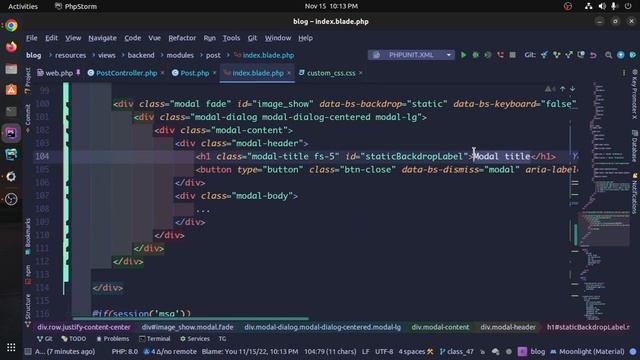Open the Commit tool window sidebar
This screenshot has height=360, width=640.
click(28, 118)
